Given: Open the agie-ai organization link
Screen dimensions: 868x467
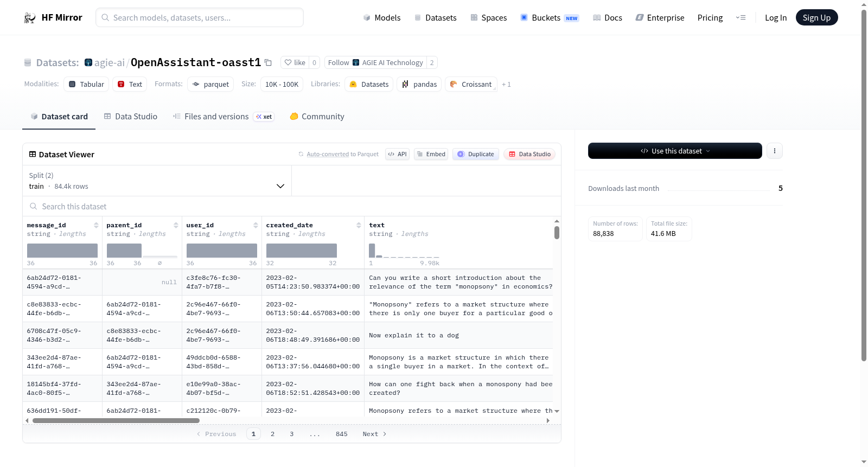Looking at the screenshot, I should [110, 62].
